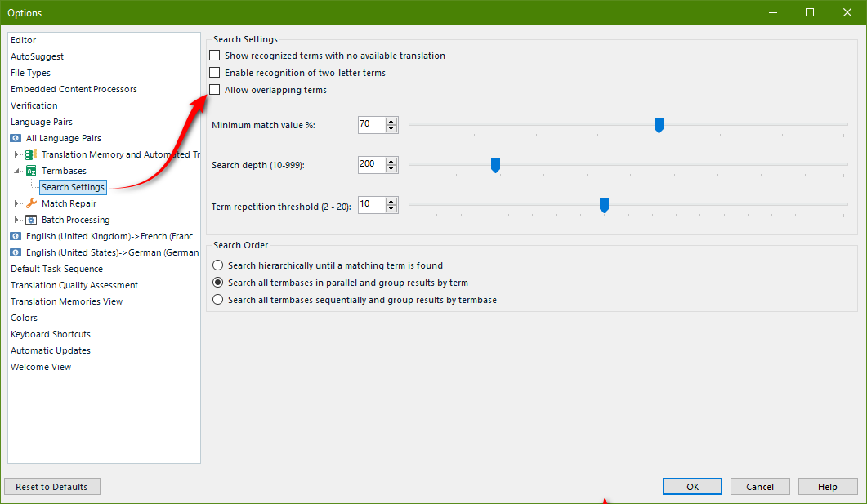Open Help for this dialog
This screenshot has height=504, width=867.
click(x=828, y=487)
